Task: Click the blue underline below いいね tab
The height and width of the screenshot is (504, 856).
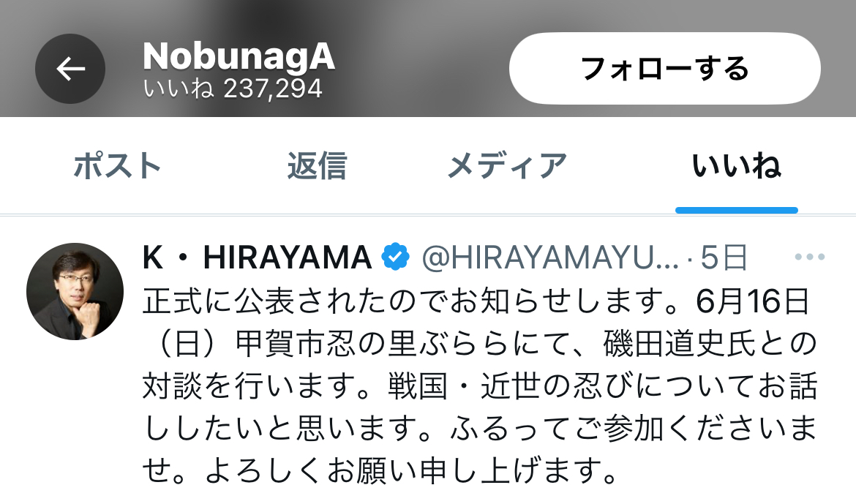Action: pyautogui.click(x=737, y=210)
